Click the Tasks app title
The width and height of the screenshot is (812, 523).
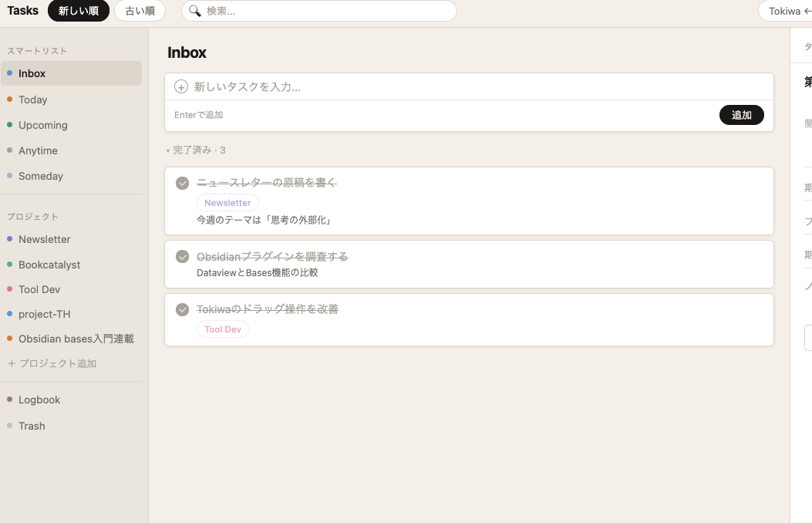coord(23,10)
